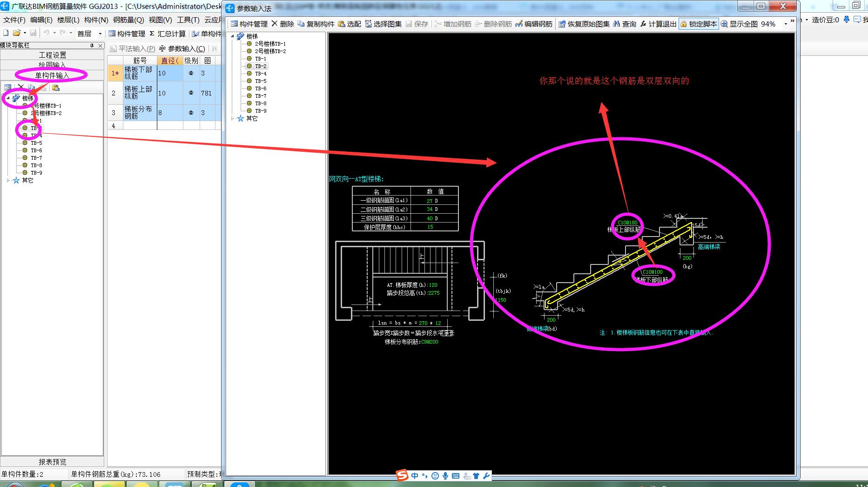Open the 首层 floor dropdown
This screenshot has width=868, height=487.
[x=100, y=34]
